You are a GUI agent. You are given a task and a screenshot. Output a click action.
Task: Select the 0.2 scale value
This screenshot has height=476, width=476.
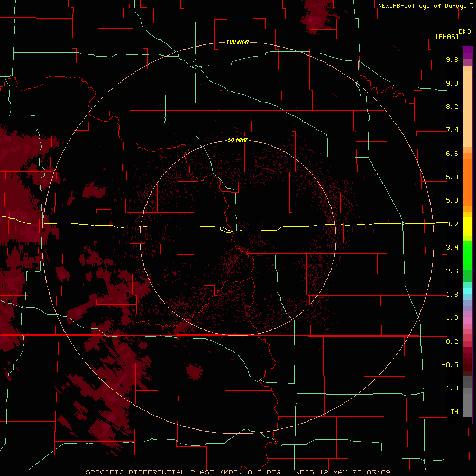click(452, 342)
